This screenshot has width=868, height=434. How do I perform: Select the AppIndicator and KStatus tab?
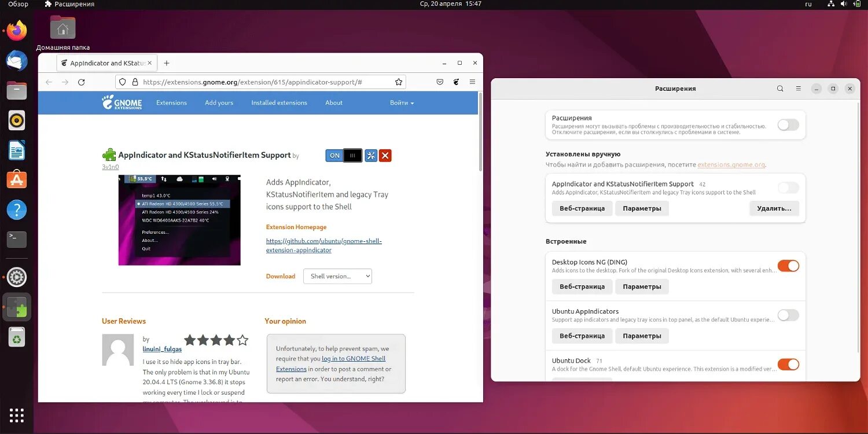[x=107, y=63]
